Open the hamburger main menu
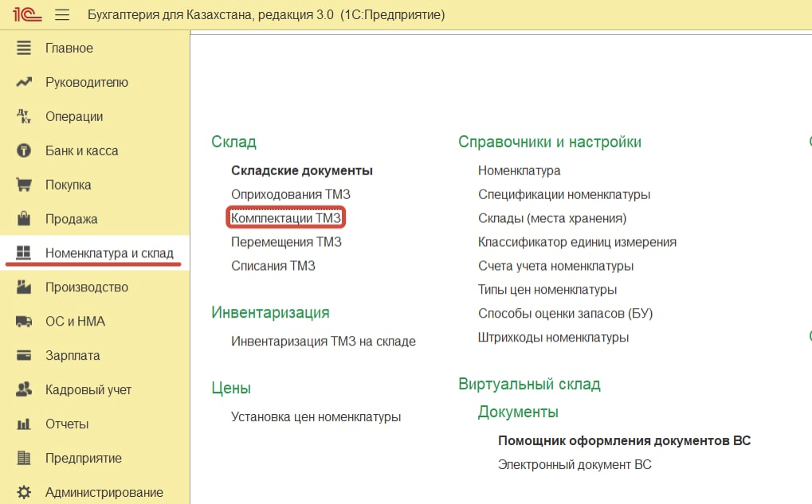This screenshot has height=504, width=812. (x=62, y=15)
